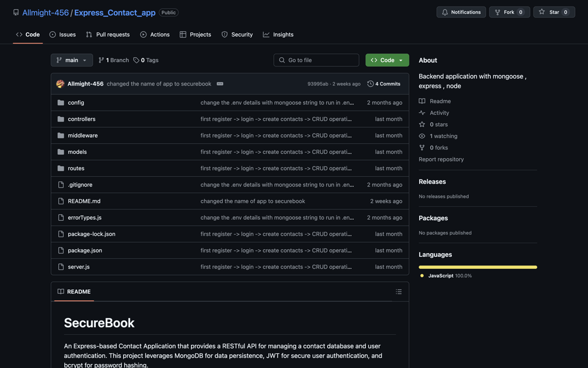This screenshot has width=588, height=368.
Task: Click the Notifications bell icon
Action: coord(445,12)
